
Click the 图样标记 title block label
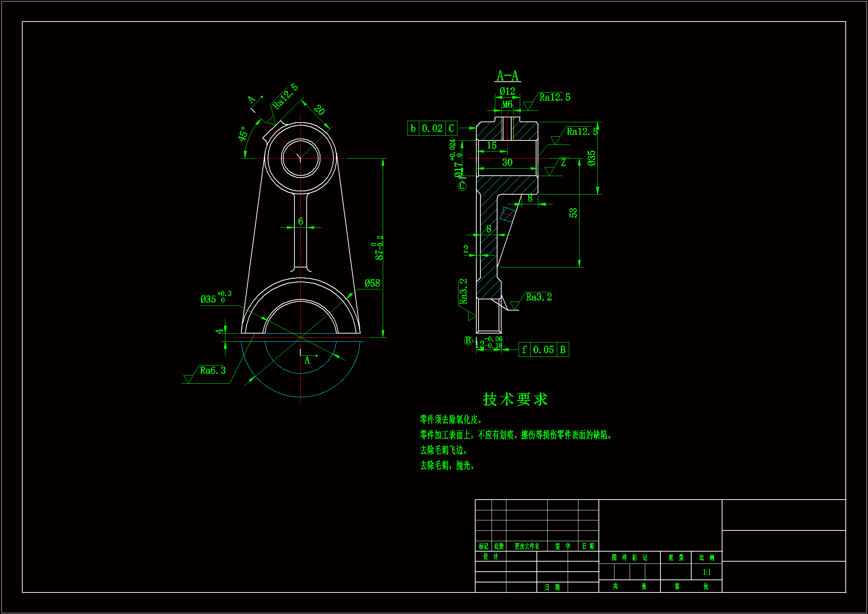point(629,558)
